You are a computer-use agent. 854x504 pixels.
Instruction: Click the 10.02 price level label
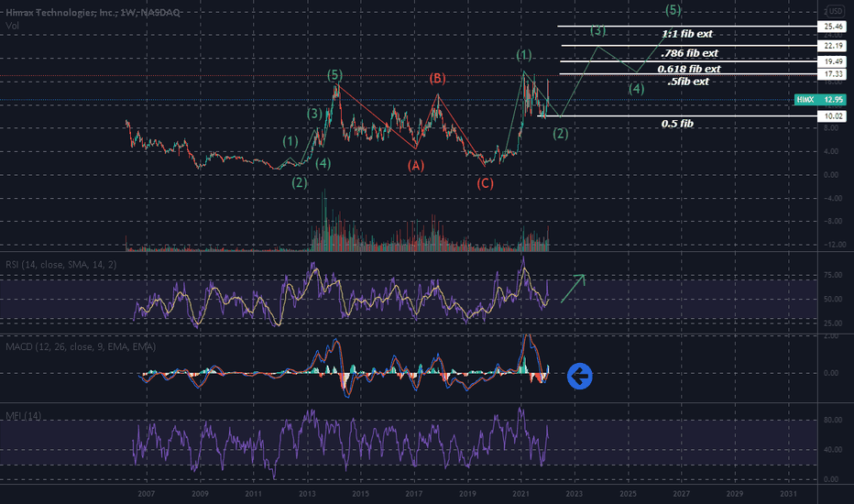point(833,116)
